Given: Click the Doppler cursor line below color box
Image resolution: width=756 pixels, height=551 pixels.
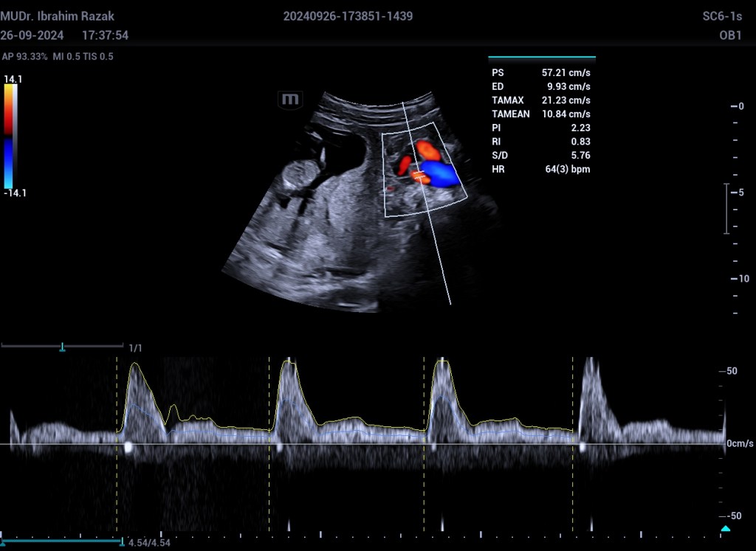Looking at the screenshot, I should point(441,258).
